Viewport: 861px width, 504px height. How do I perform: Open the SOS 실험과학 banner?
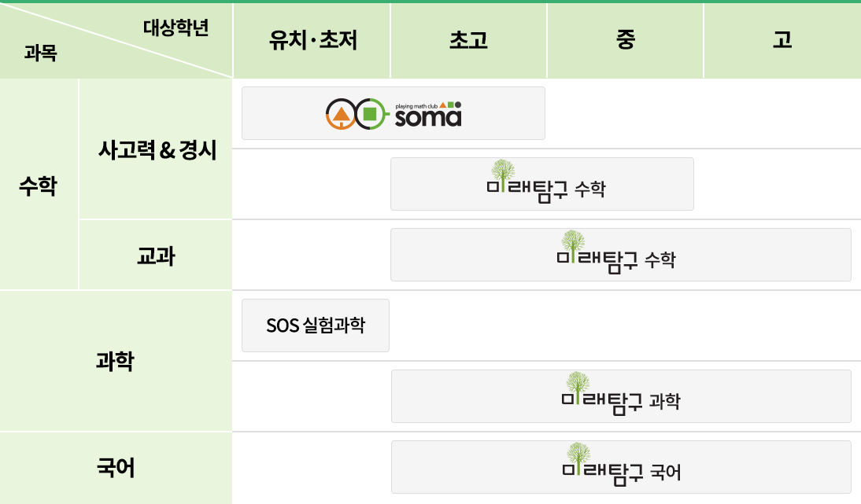316,326
